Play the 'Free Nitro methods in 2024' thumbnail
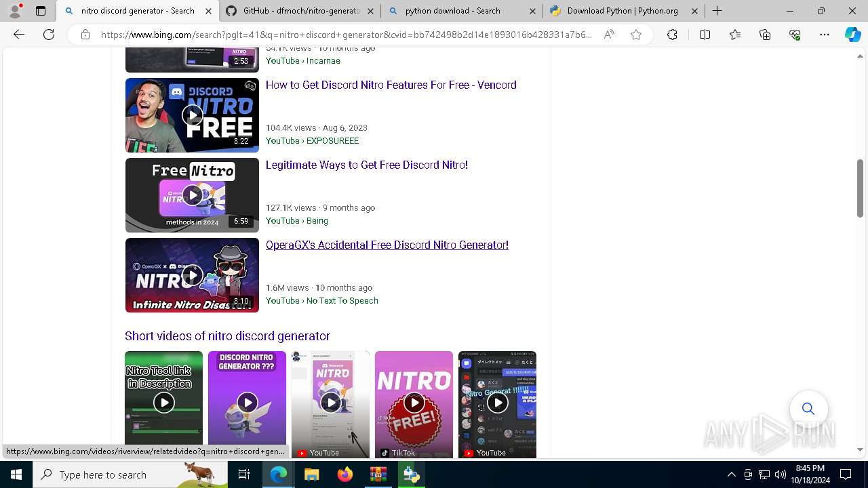 [192, 195]
